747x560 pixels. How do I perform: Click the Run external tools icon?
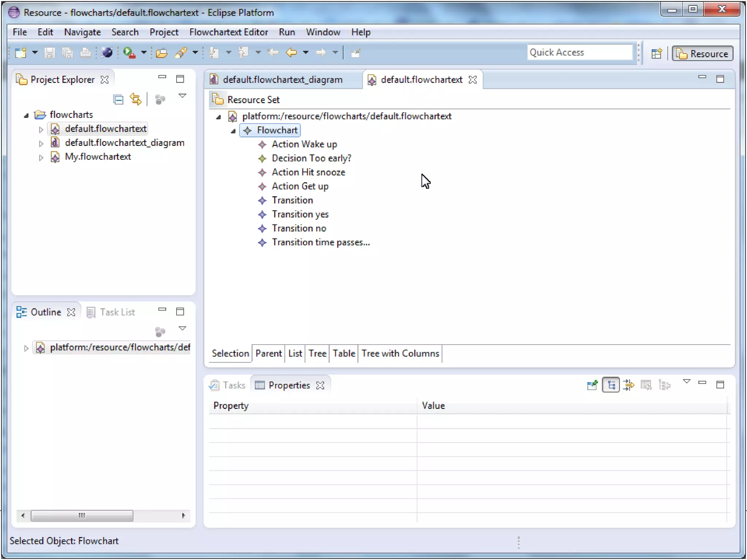(129, 53)
